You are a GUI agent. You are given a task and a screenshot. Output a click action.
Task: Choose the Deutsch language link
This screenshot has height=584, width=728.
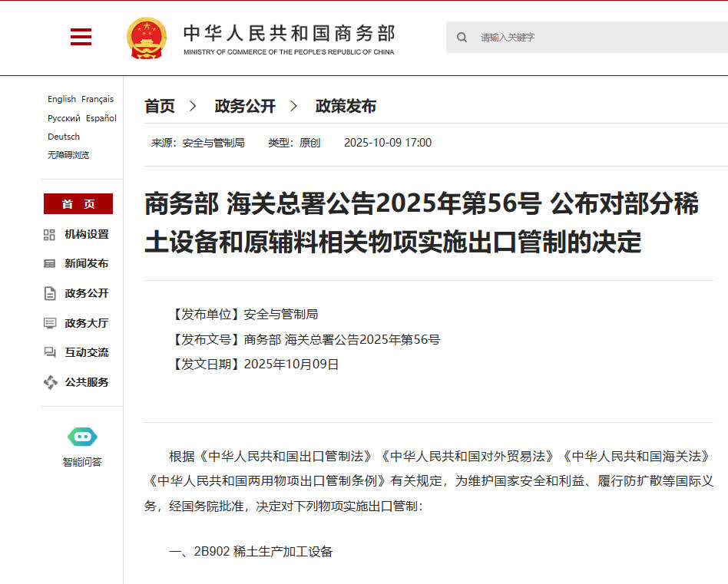click(x=64, y=137)
